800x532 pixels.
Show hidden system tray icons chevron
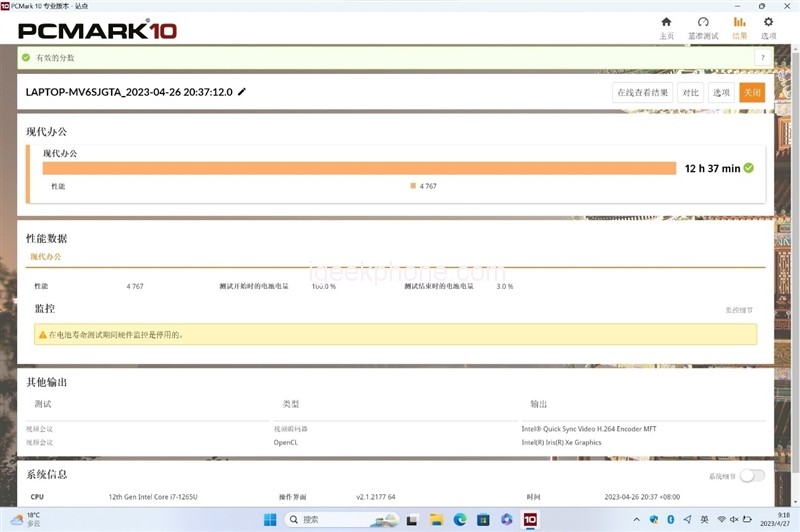pyautogui.click(x=636, y=520)
